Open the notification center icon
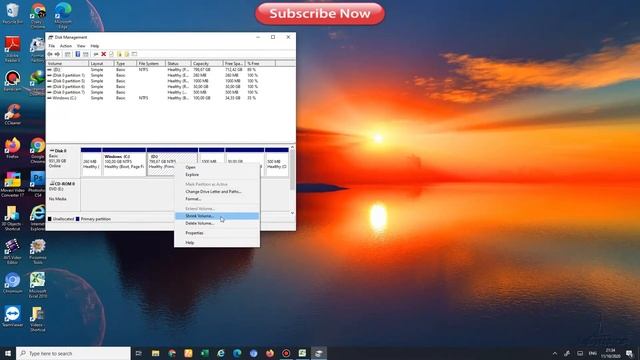This screenshot has height=360, width=640. click(x=629, y=353)
